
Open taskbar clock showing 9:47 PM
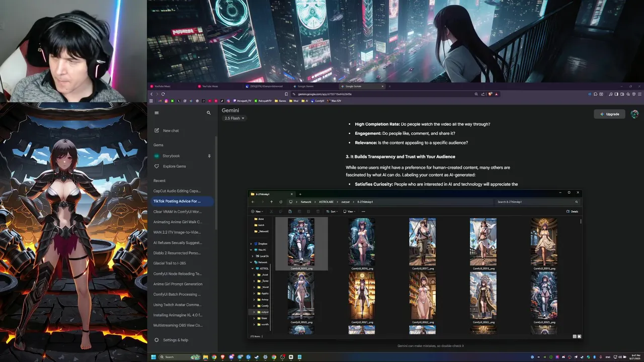pos(634,357)
